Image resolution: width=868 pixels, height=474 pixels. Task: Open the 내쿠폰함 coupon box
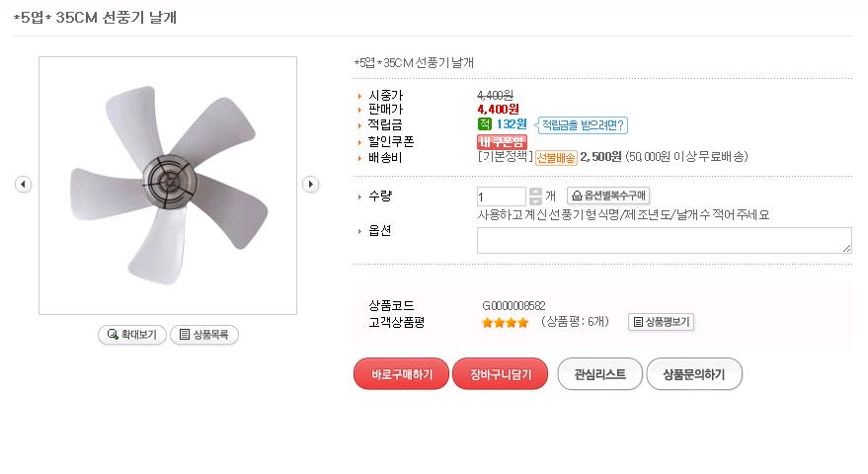tap(502, 141)
